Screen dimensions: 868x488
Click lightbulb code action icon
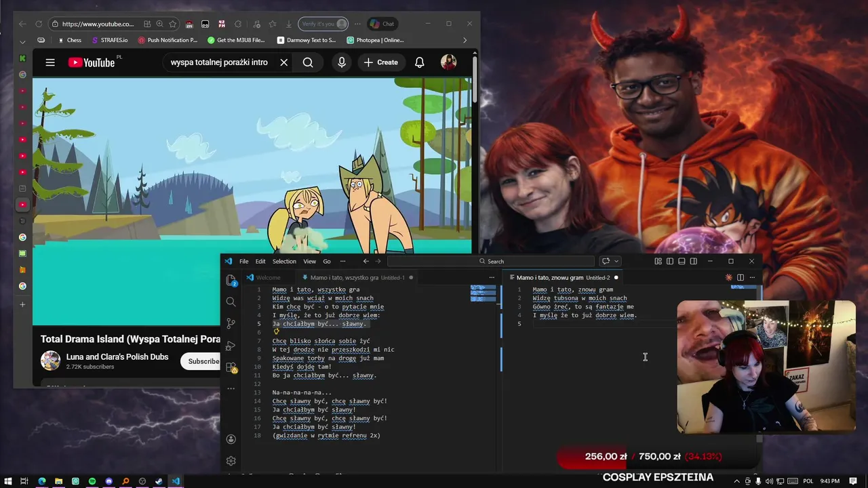point(276,332)
